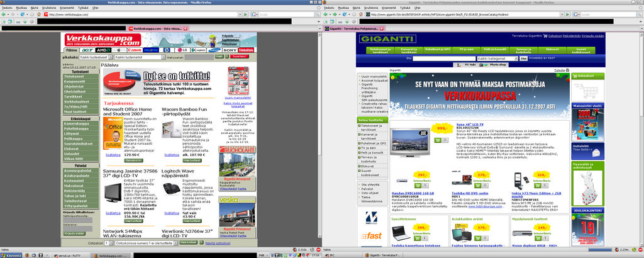Image resolution: width=644 pixels, height=258 pixels.
Task: Click the 'Rekisteröidy' link on Gigantti
Action: click(x=572, y=36)
